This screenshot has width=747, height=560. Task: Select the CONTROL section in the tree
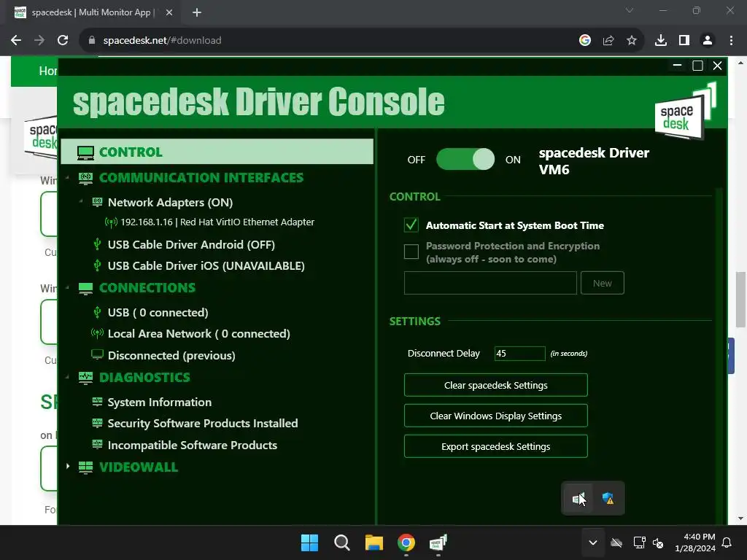[x=217, y=152]
